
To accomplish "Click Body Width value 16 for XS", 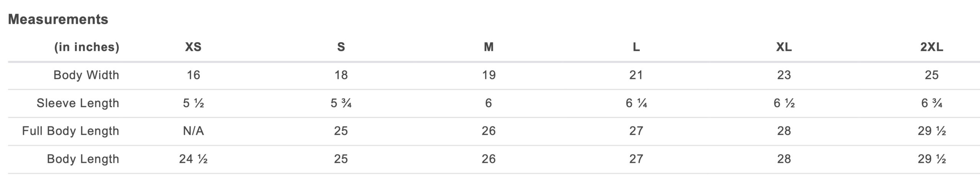I will tap(193, 75).
